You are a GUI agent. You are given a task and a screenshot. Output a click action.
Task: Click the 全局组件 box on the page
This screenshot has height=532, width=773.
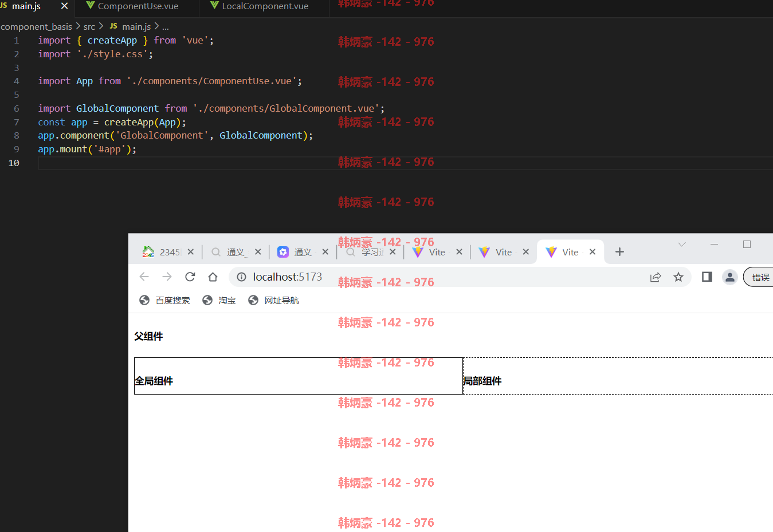tap(299, 376)
